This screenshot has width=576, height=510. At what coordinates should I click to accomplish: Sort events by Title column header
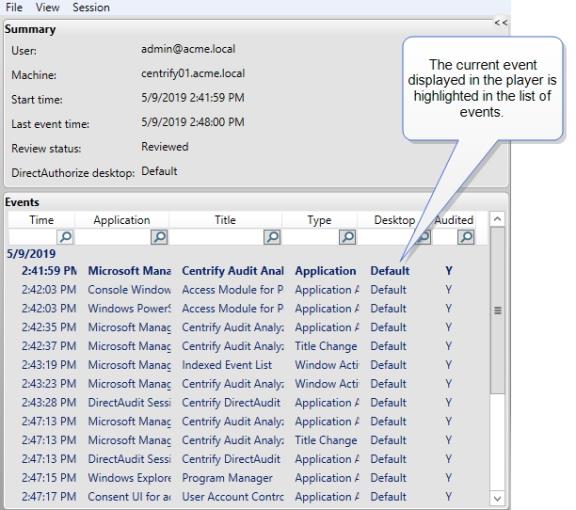[x=225, y=220]
